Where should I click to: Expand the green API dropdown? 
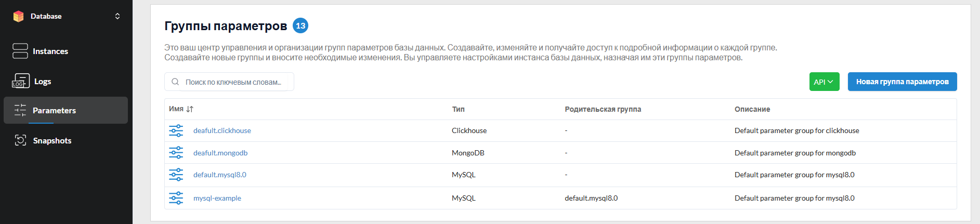(x=824, y=82)
